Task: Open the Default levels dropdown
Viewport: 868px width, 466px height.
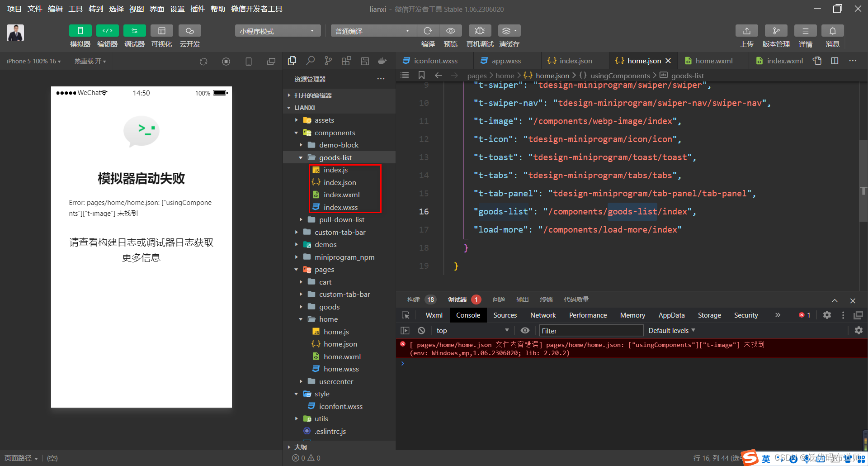Action: [x=672, y=331]
